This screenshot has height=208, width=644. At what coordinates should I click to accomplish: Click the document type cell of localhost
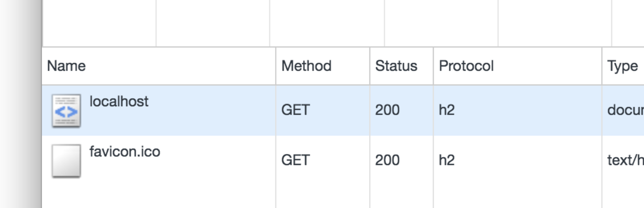(625, 110)
